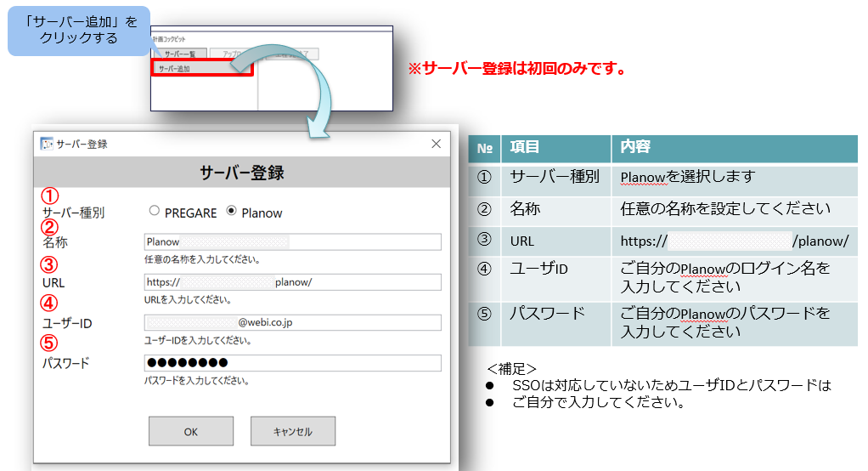Confirm the dialog with the OK button
The height and width of the screenshot is (471, 868).
(x=191, y=431)
